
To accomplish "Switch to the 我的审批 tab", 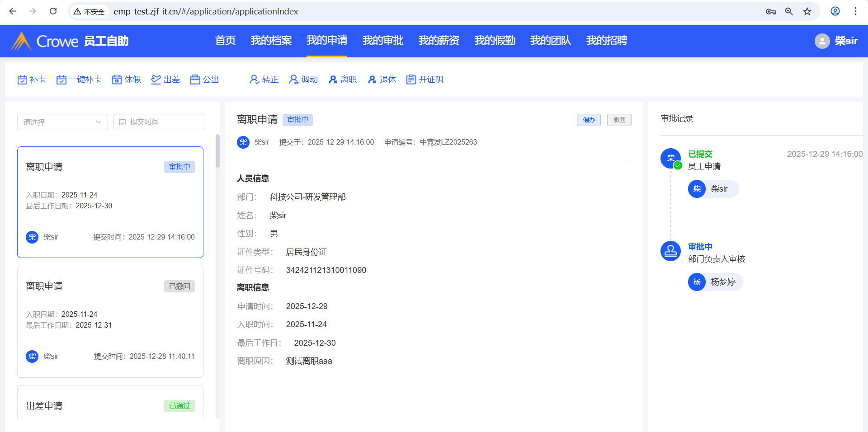I will [x=382, y=41].
